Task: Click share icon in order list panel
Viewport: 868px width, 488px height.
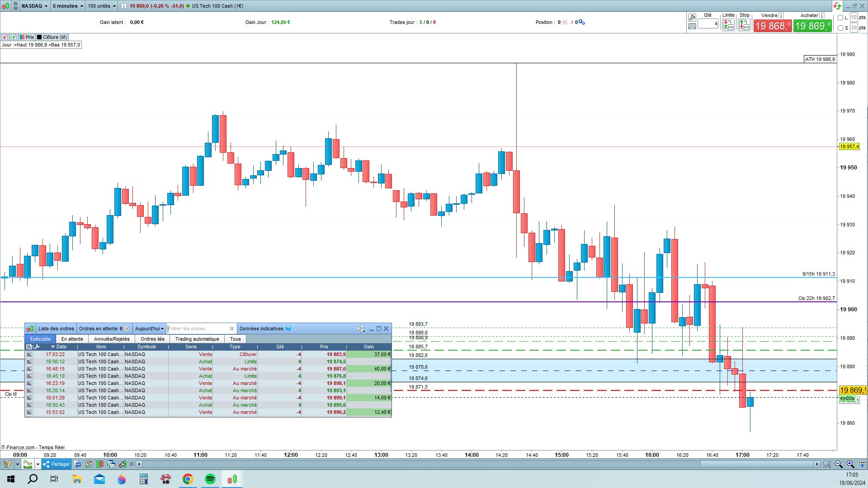Action: [360, 328]
